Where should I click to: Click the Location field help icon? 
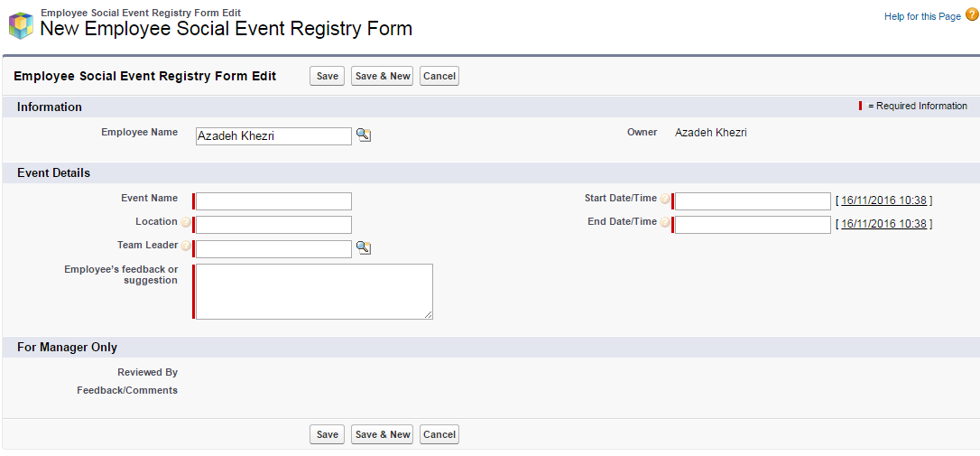click(x=186, y=222)
